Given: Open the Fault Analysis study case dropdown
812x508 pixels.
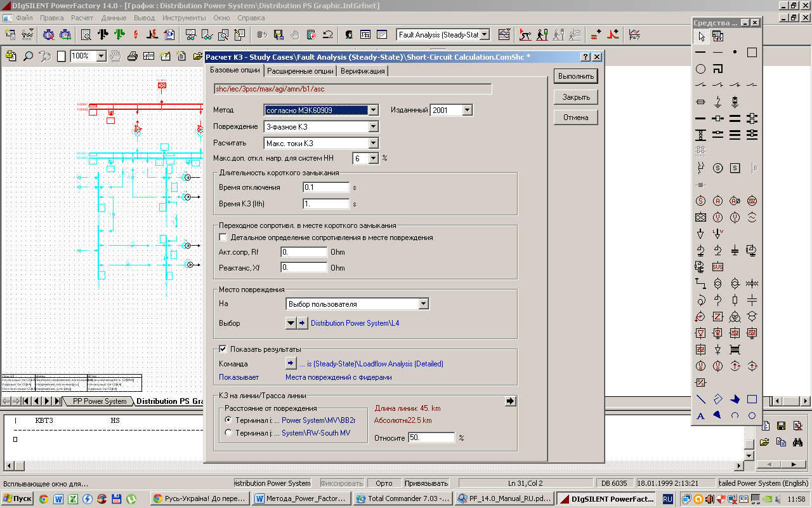Looking at the screenshot, I should [x=485, y=35].
